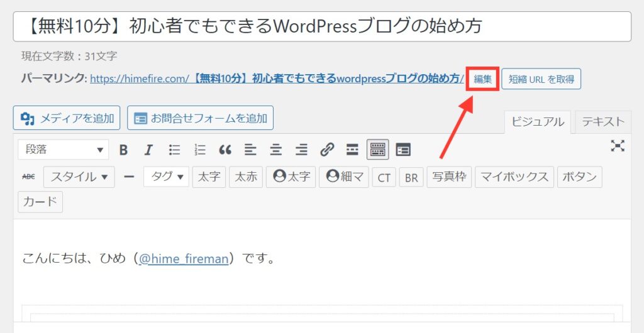The height and width of the screenshot is (333, 644).
Task: Insert or edit a link
Action: point(327,150)
